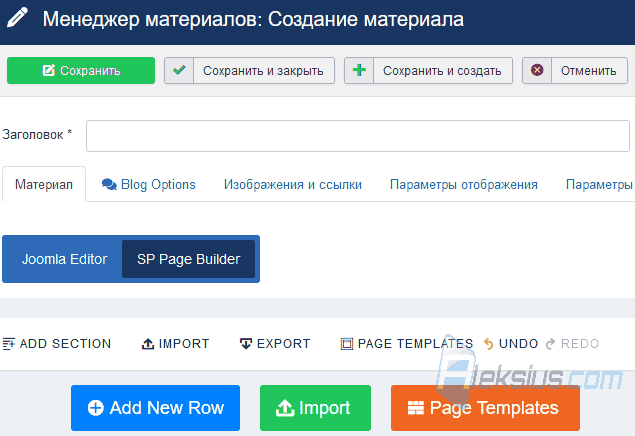Click the Add Section list icon
The image size is (635, 436).
(9, 344)
